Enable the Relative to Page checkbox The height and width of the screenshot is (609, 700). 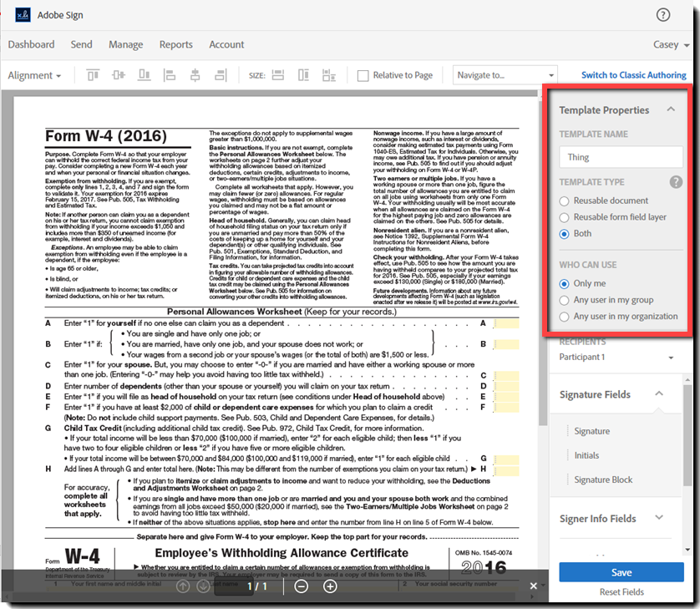click(363, 75)
